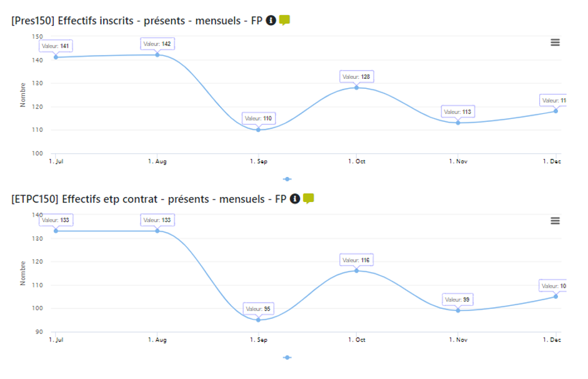Click the 'Valeur: 141' tooltip label
Viewport: 588px width, 379px height.
pos(57,46)
